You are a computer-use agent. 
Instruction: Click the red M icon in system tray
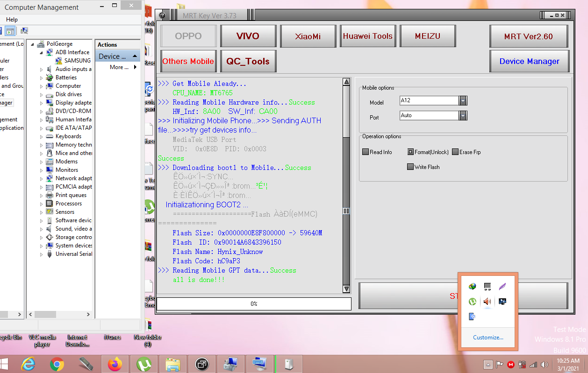point(511,365)
